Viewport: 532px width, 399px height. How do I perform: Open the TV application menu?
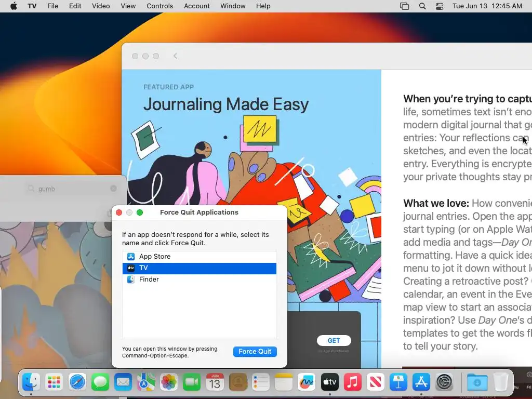pos(32,6)
